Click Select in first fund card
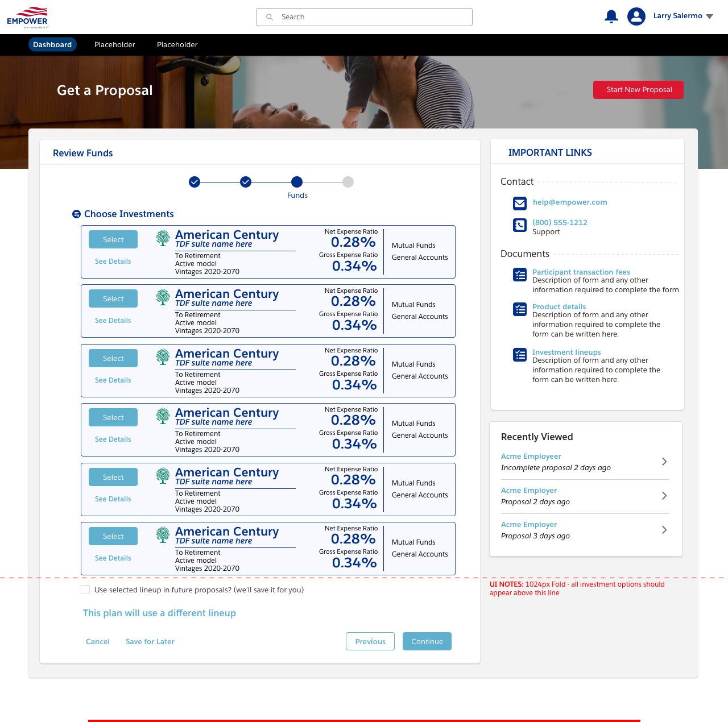Image resolution: width=728 pixels, height=722 pixels. click(113, 239)
